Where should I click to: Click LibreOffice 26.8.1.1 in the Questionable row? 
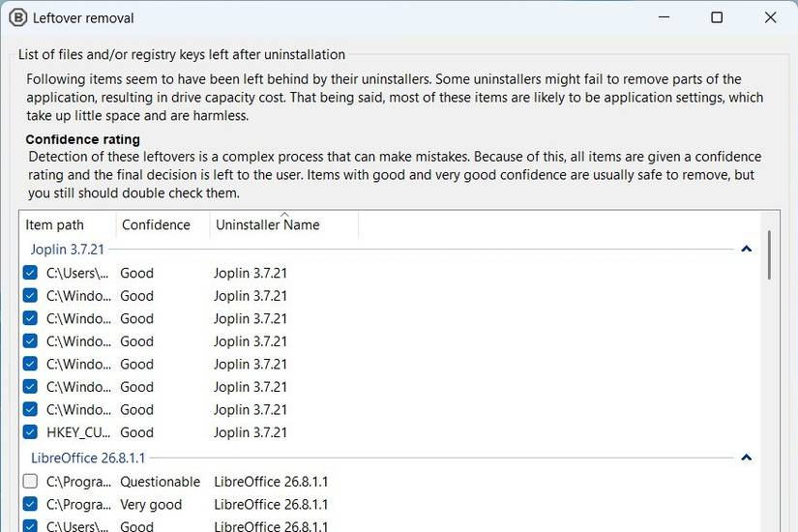pos(271,482)
